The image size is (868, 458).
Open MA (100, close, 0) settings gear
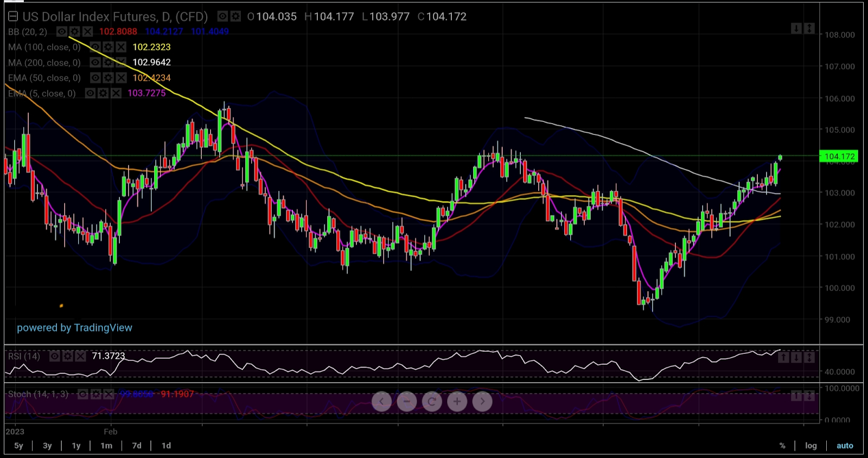[x=108, y=47]
